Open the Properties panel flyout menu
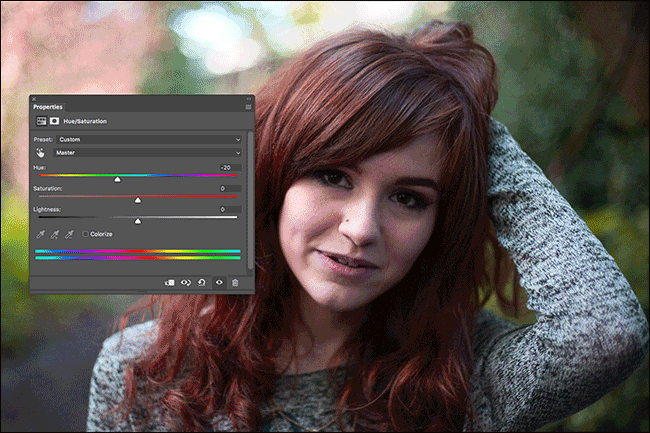The width and height of the screenshot is (650, 433). coord(248,107)
